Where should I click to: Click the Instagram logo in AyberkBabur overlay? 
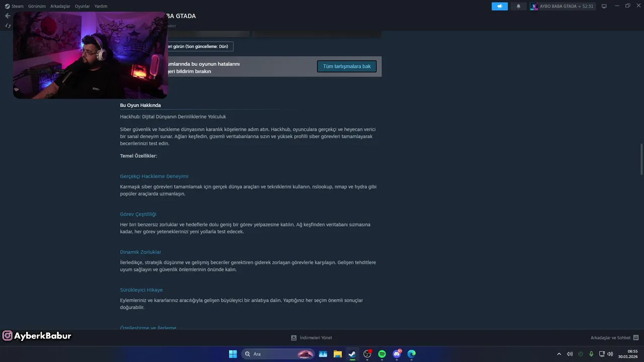(8, 336)
